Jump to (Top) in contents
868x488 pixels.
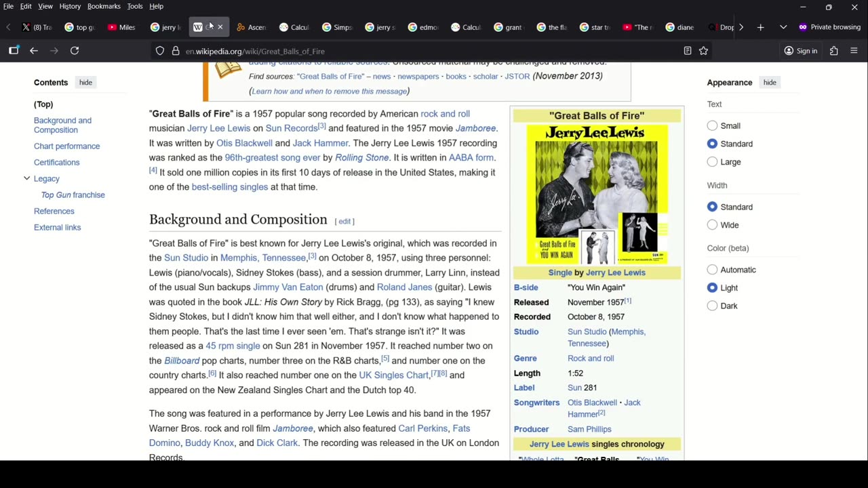pyautogui.click(x=43, y=104)
